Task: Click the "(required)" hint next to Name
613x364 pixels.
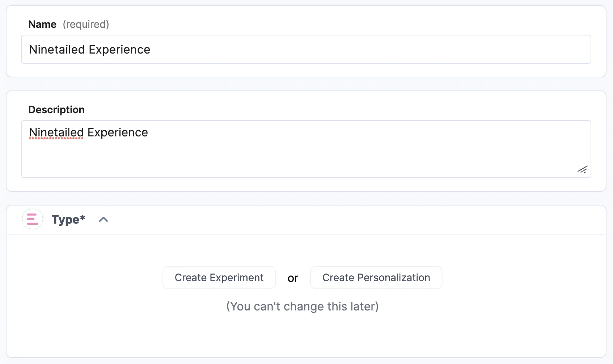Action: pyautogui.click(x=86, y=24)
